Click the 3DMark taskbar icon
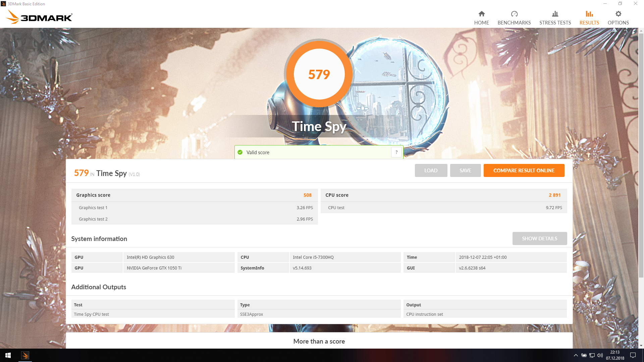644x362 pixels. coord(25,355)
